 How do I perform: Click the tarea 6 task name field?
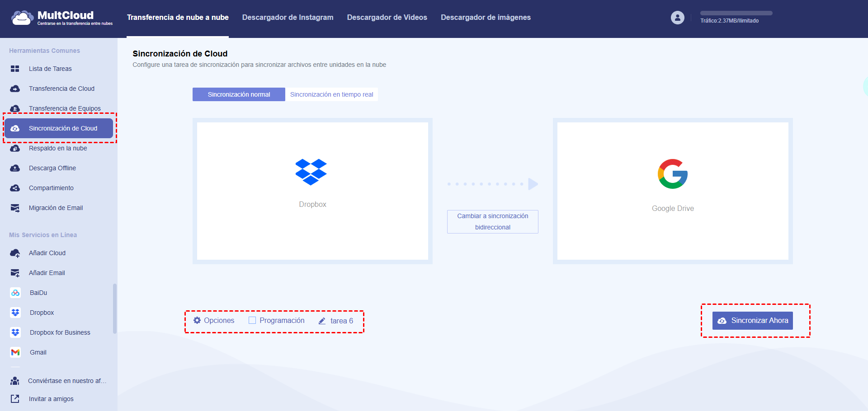pyautogui.click(x=342, y=321)
